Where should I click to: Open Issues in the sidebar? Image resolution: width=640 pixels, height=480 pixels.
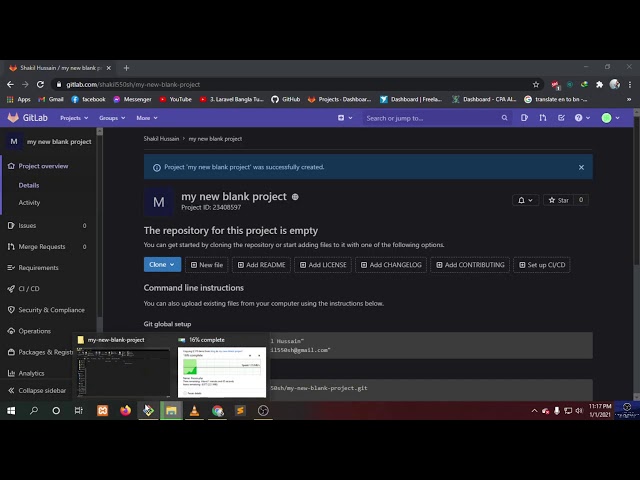click(x=27, y=225)
